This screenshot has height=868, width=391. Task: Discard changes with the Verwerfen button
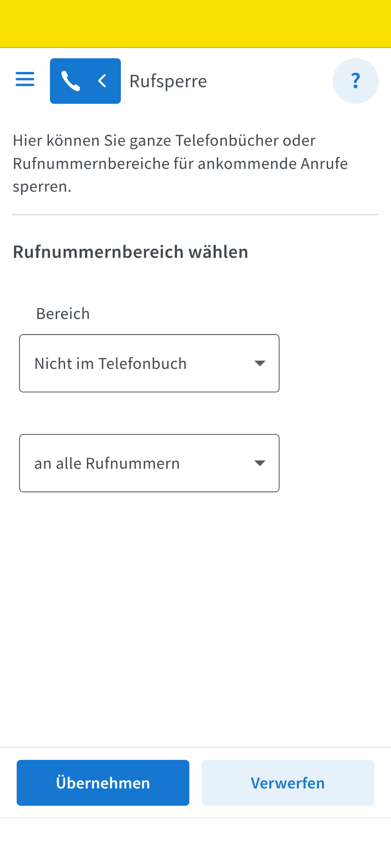288,783
